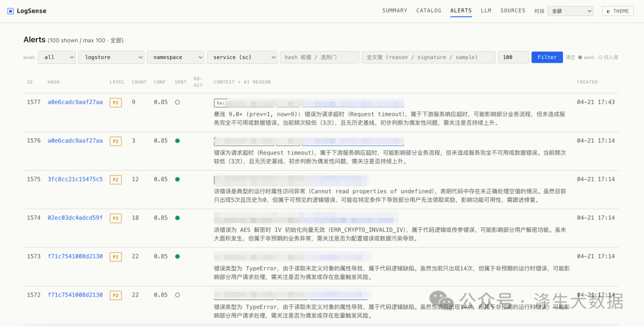Click the ls: context tag in row 1577

pyautogui.click(x=243, y=103)
